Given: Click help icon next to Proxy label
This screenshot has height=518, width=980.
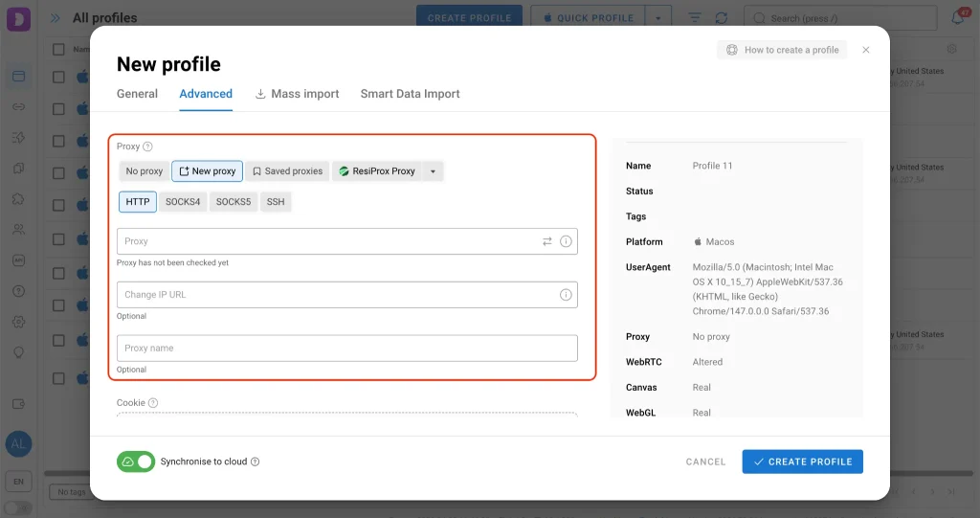Looking at the screenshot, I should 148,146.
